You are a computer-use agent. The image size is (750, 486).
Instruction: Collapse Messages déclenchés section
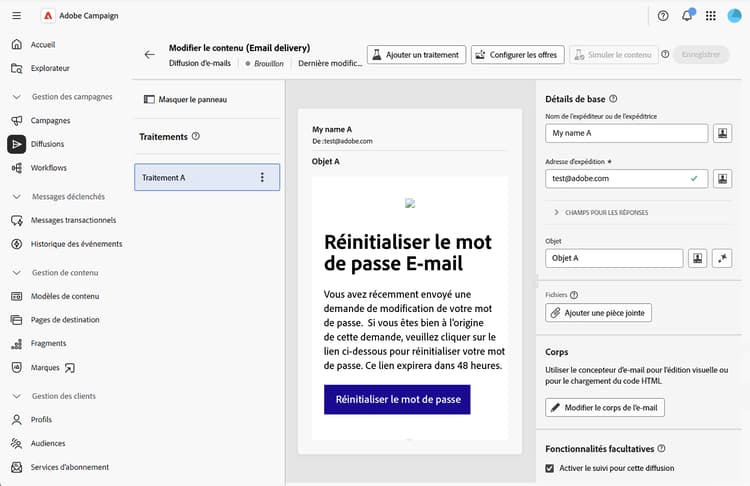pyautogui.click(x=17, y=197)
